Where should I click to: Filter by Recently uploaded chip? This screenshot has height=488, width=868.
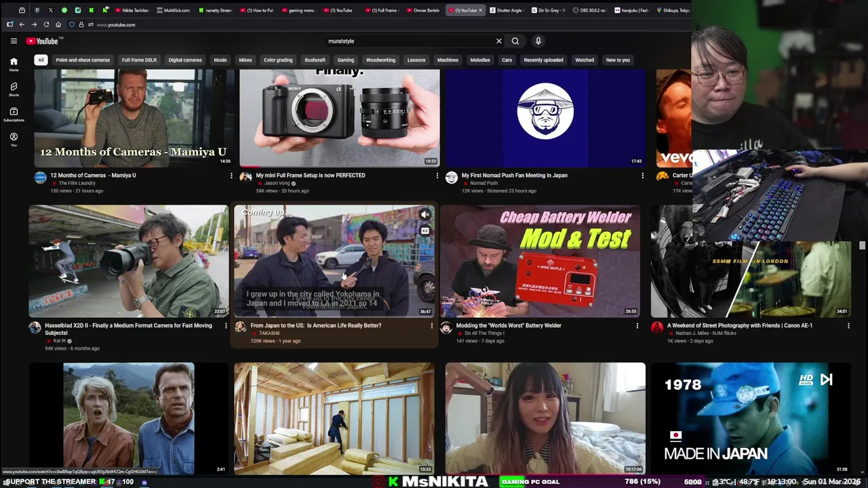pos(543,60)
